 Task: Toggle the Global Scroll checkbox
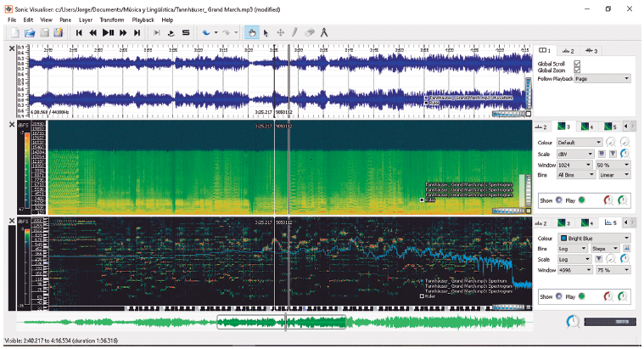[577, 63]
